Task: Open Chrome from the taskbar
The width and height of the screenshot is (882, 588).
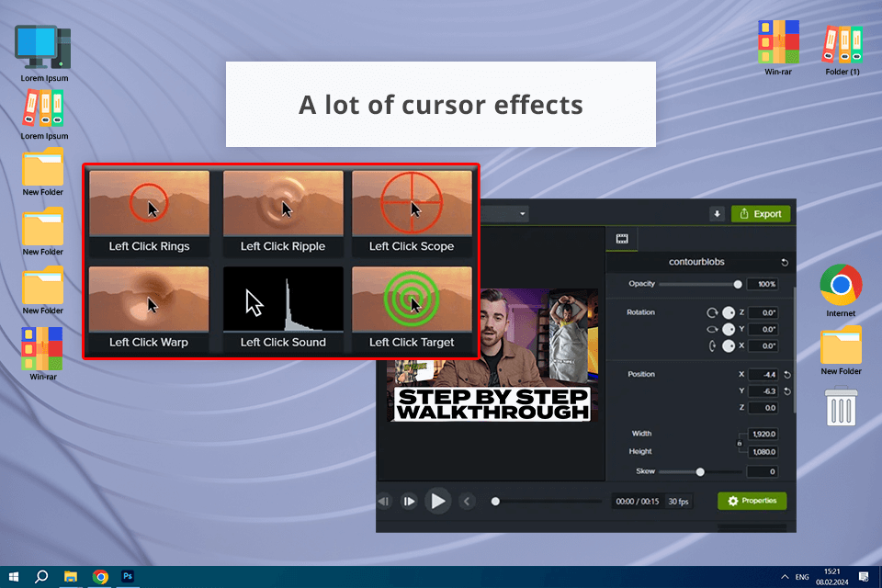Action: (100, 577)
